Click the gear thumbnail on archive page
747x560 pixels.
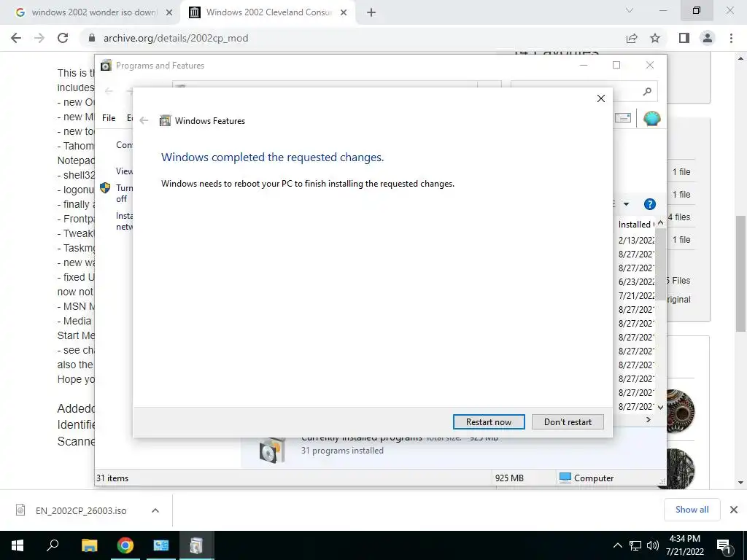(x=680, y=411)
